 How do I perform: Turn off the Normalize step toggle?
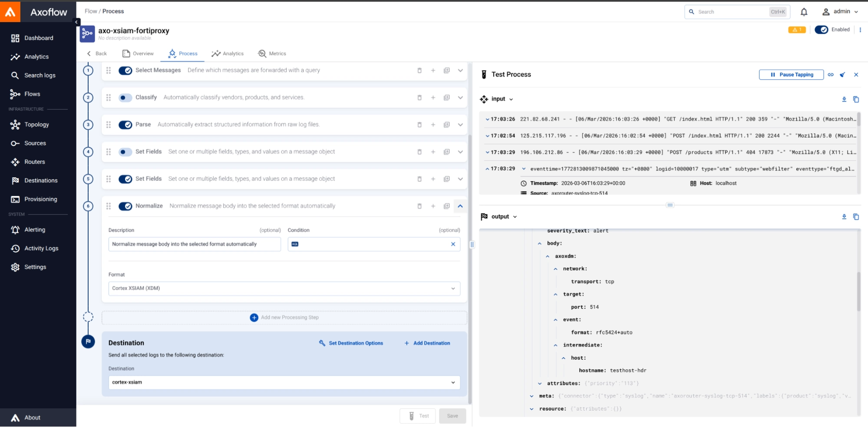pyautogui.click(x=125, y=206)
